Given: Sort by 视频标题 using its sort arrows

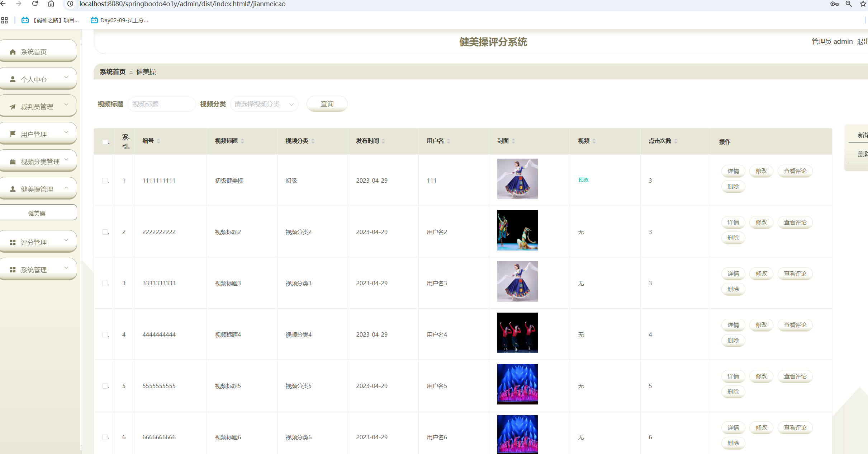Looking at the screenshot, I should 242,141.
